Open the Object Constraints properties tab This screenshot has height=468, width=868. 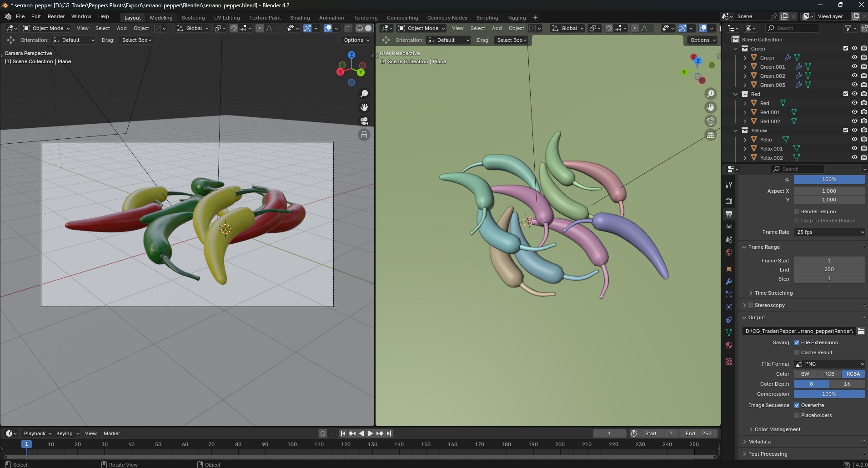point(729,320)
